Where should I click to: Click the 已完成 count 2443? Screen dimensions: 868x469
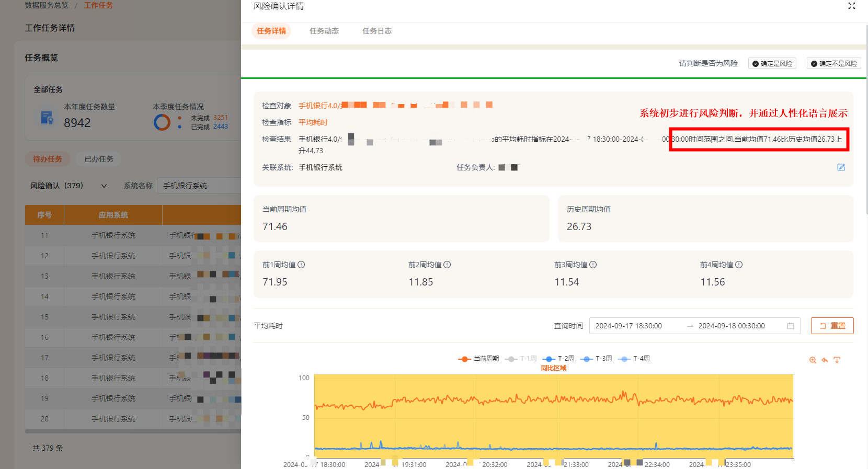tap(220, 127)
